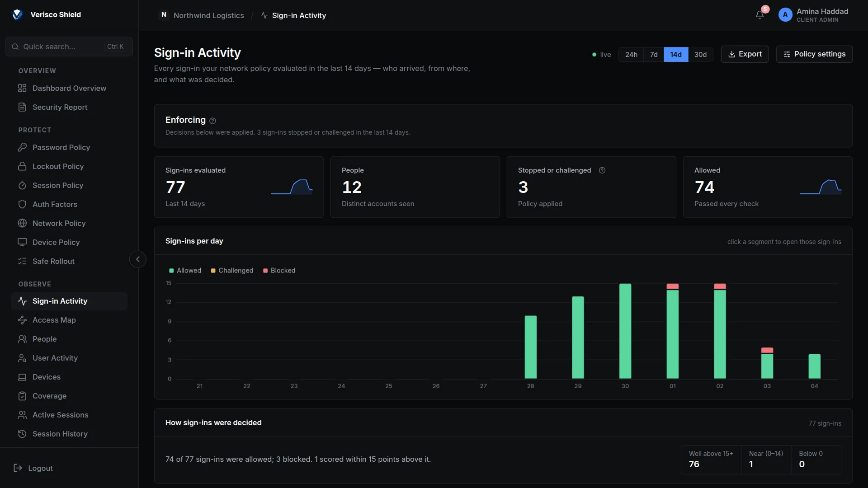
Task: Click the Dashboard Overview grid icon
Action: (22, 88)
